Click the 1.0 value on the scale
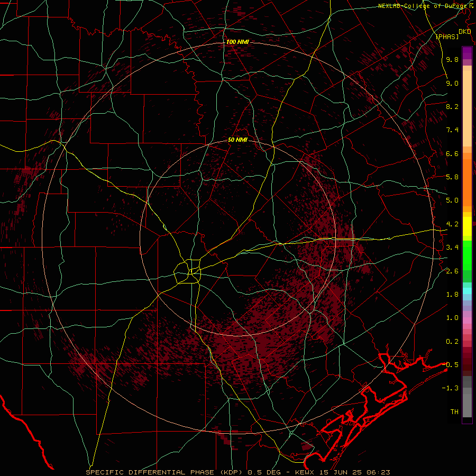Screen dimensions: 476x476 point(452,318)
